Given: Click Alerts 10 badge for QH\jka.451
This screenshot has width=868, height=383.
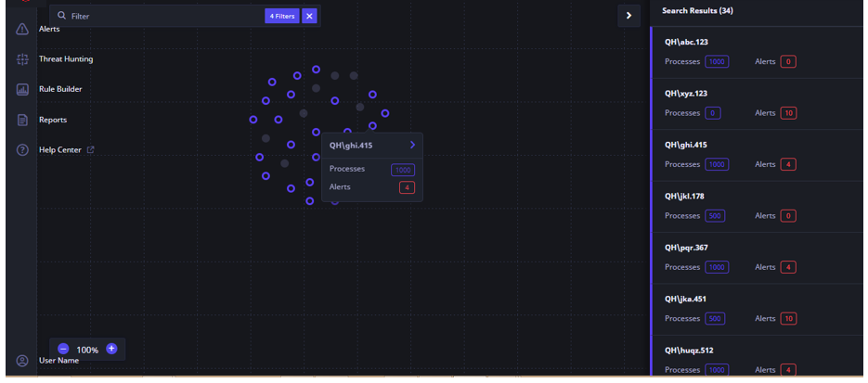Looking at the screenshot, I should [x=788, y=318].
